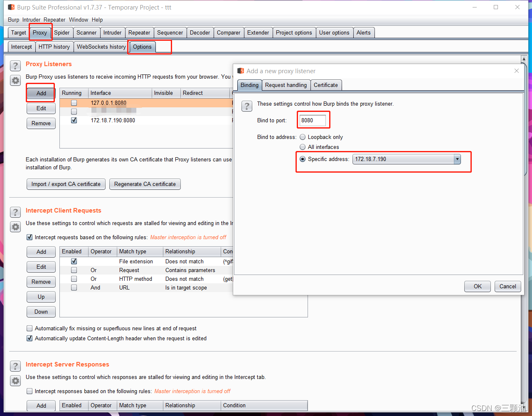Viewport: 532px width, 416px height.
Task: Switch to the Spider tab
Action: click(62, 32)
